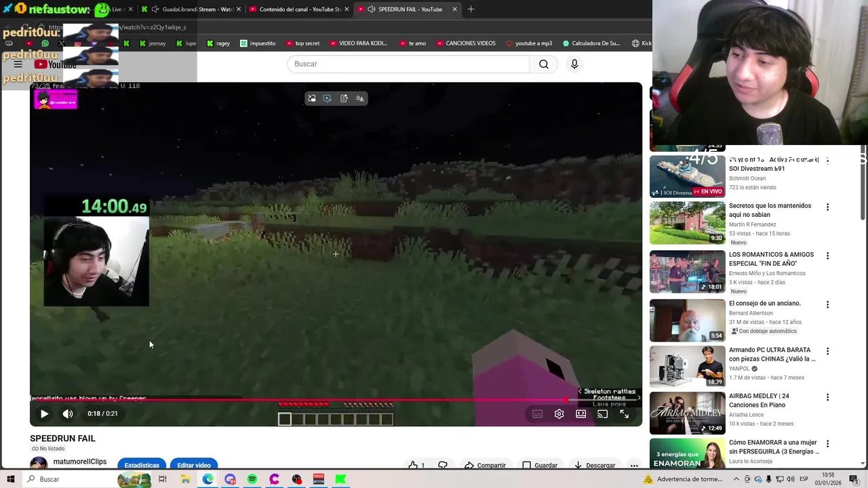The width and height of the screenshot is (868, 488).
Task: Open more video actions ellipsis
Action: (x=634, y=465)
